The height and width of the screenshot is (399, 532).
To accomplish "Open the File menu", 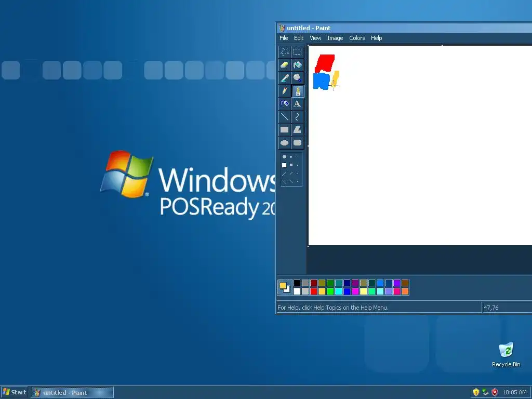I will tap(284, 38).
